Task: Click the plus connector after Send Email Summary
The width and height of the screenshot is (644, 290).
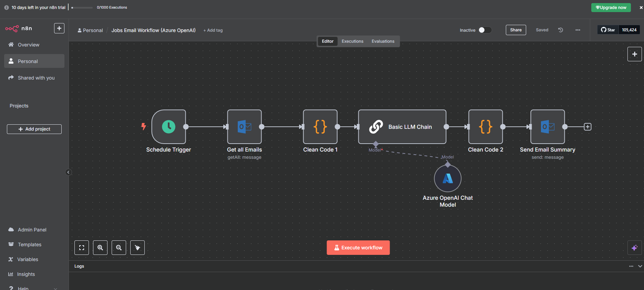Action: coord(587,127)
